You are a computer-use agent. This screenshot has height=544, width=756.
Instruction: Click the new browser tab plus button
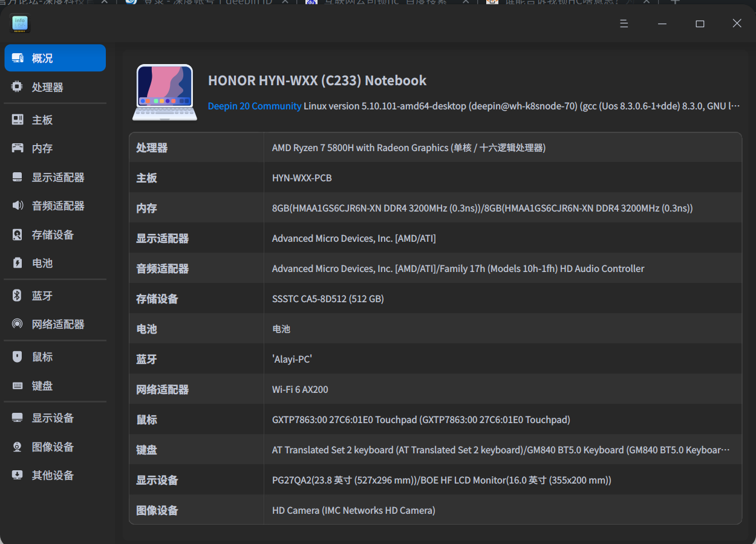(x=674, y=3)
